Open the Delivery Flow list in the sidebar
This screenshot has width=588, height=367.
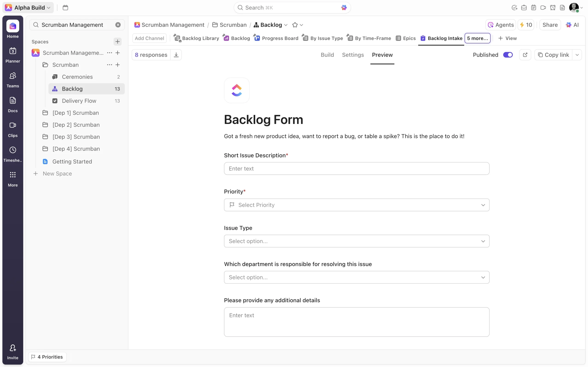(x=79, y=101)
